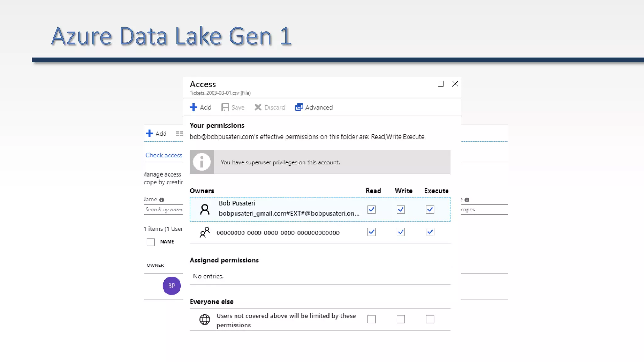Maximize the Access panel

(441, 84)
